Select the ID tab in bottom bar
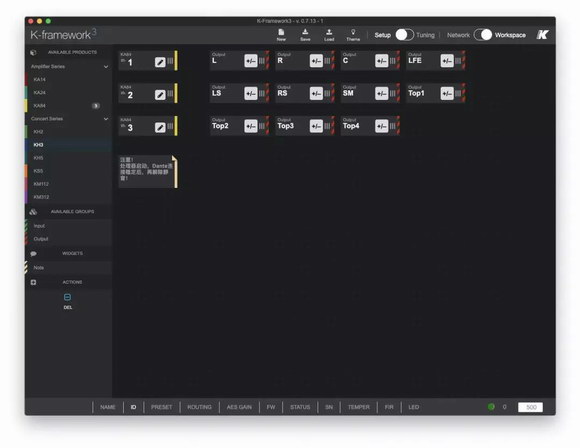580x448 pixels. tap(133, 407)
